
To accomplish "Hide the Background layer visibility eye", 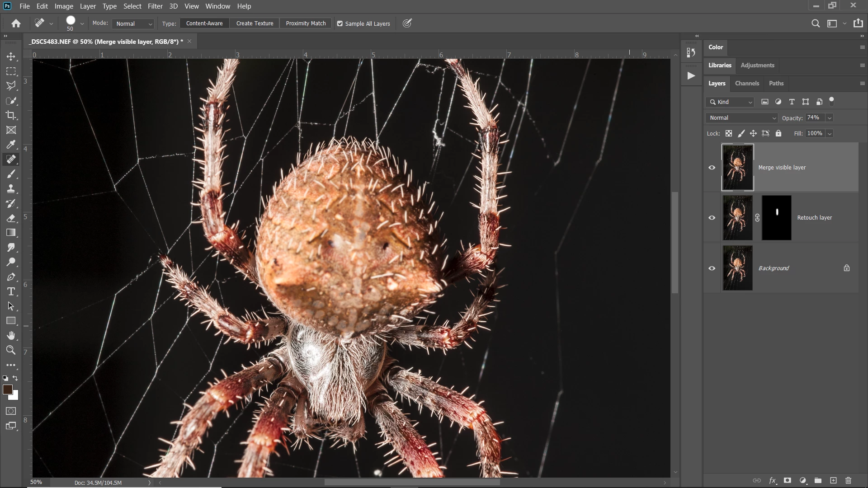I will point(712,268).
